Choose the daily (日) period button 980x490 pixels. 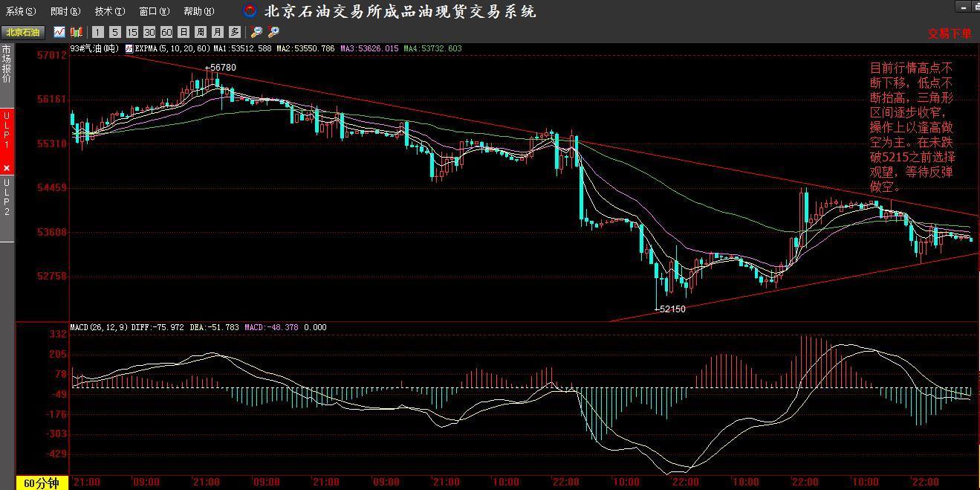coord(184,32)
